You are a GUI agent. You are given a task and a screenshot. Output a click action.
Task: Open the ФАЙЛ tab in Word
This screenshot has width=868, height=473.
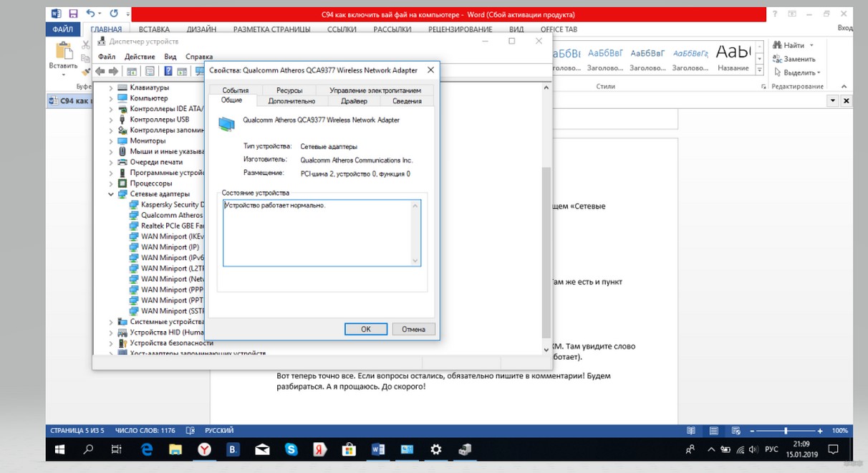63,29
